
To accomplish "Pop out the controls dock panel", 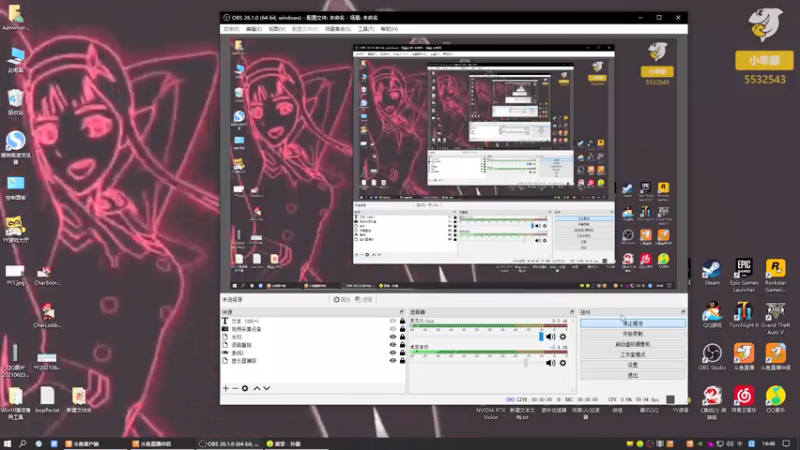I will (683, 312).
